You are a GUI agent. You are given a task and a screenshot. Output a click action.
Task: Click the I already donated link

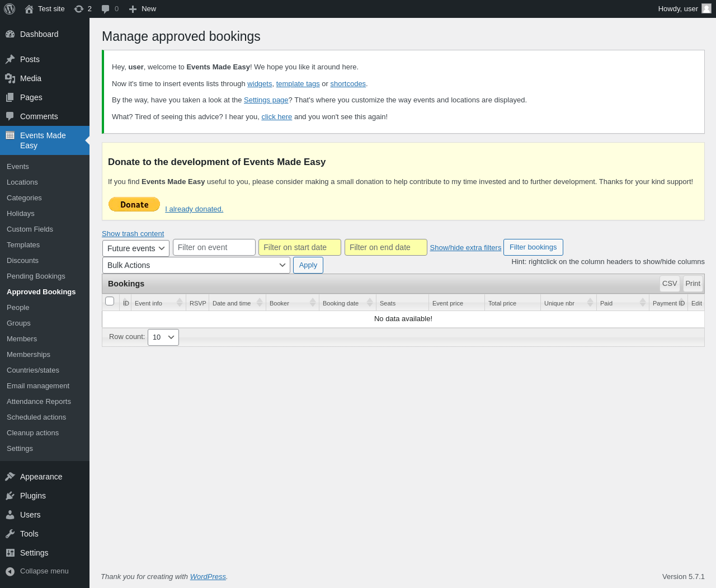(x=194, y=209)
